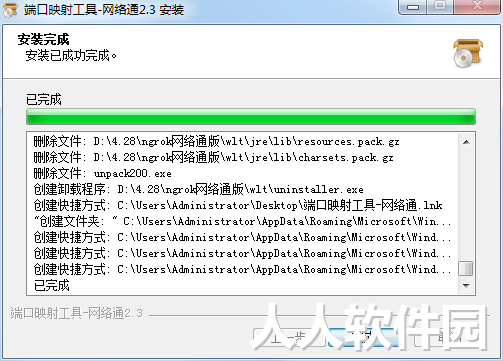This screenshot has height=361, width=503.
Task: Select the Desktop shortcut .lnk log line
Action: pos(238,205)
